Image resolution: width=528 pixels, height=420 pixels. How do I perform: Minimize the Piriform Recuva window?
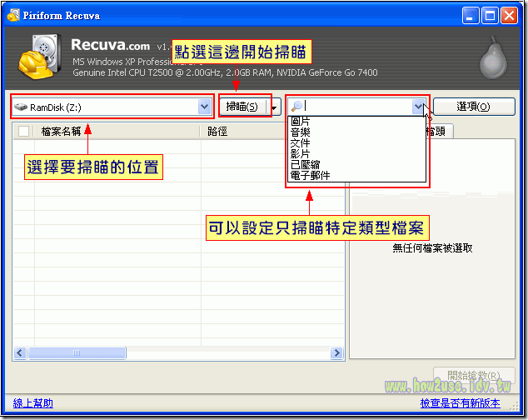pyautogui.click(x=470, y=16)
